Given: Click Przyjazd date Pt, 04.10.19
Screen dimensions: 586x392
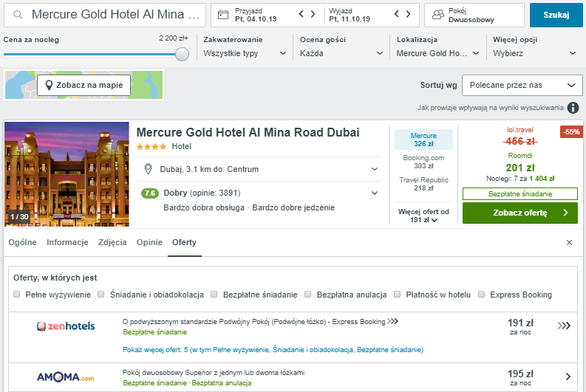Looking at the screenshot, I should [256, 16].
